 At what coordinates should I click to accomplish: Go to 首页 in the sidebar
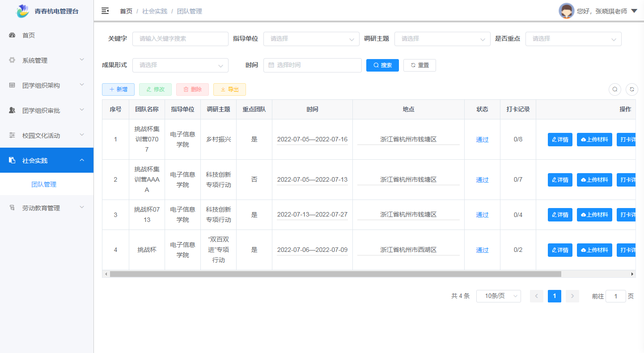47,35
